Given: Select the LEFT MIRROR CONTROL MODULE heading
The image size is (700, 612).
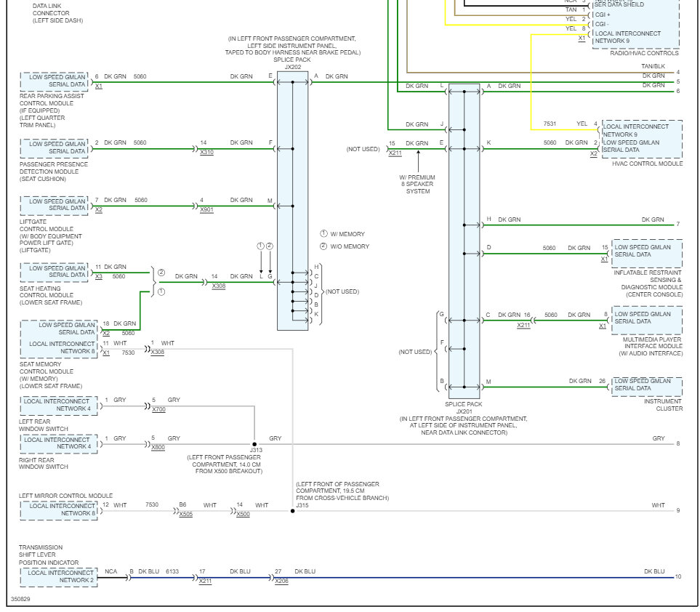Looking at the screenshot, I should coord(65,496).
